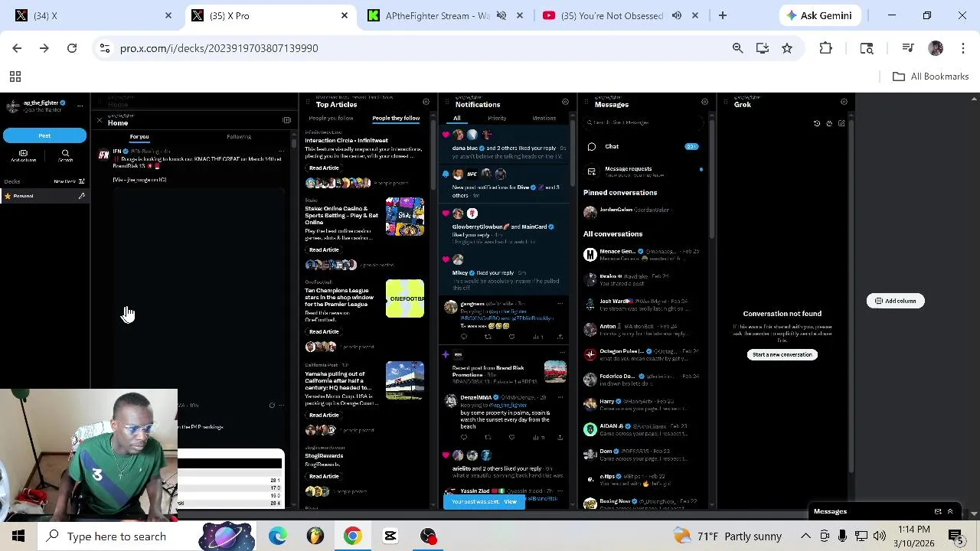
Task: Repost the DenzelMMA post
Action: click(488, 437)
